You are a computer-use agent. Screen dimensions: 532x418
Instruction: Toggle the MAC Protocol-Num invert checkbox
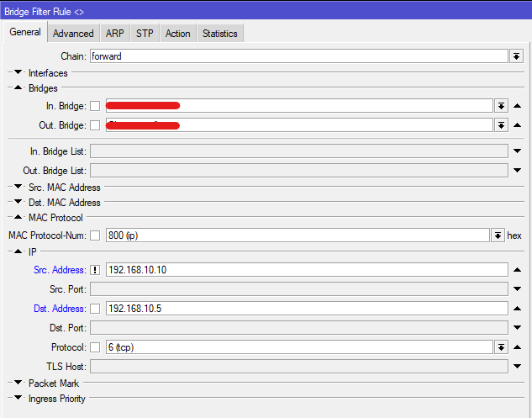[x=95, y=235]
